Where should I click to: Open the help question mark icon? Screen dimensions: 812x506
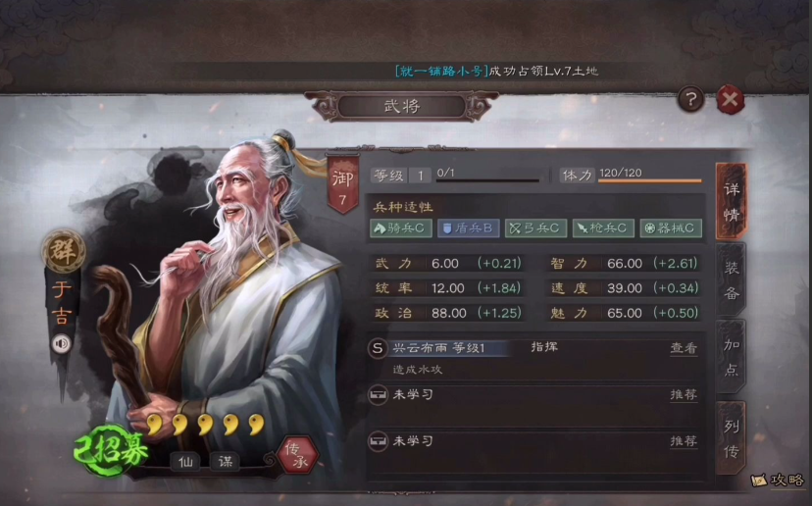tap(690, 99)
